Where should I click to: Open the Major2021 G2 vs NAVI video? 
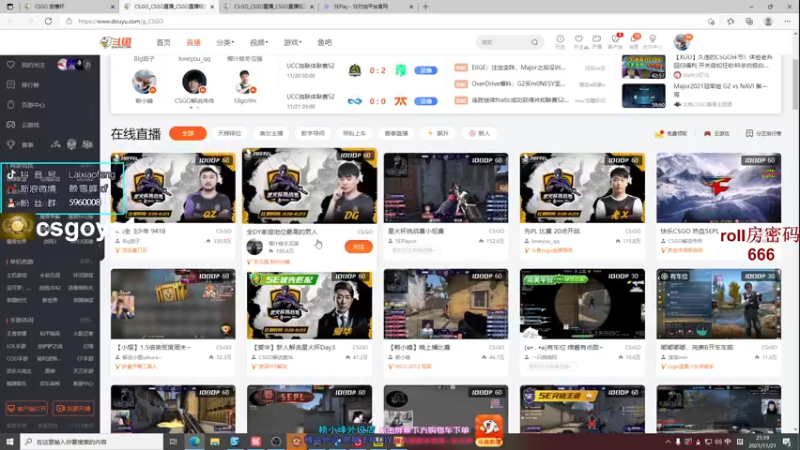coord(643,95)
